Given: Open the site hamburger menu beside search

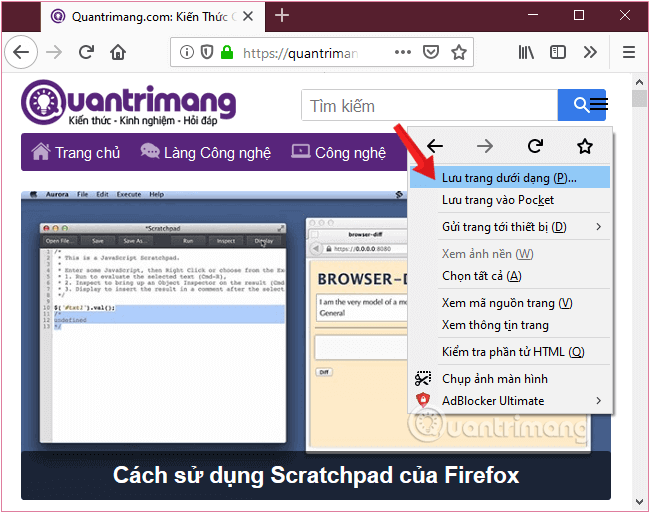Looking at the screenshot, I should coord(599,104).
